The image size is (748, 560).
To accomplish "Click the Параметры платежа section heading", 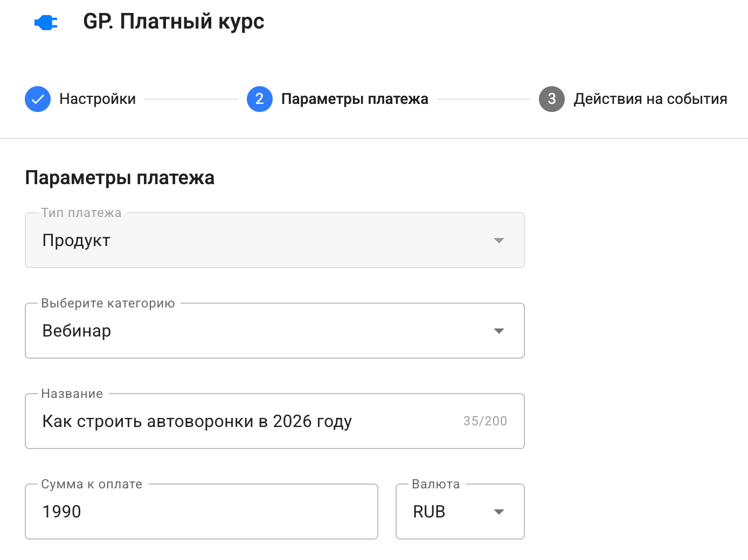I will [120, 178].
